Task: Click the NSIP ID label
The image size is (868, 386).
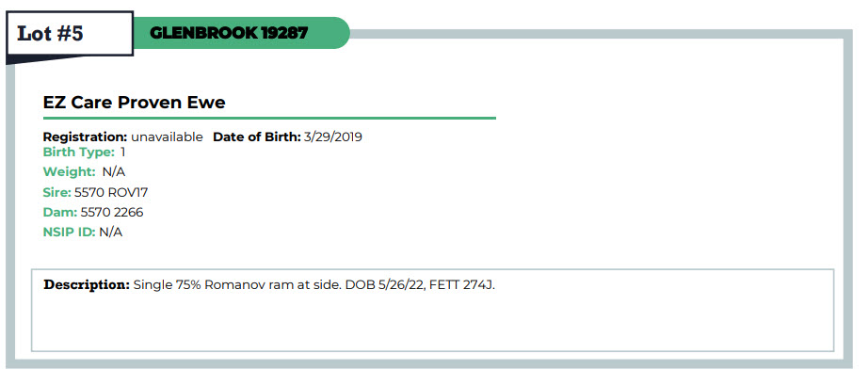Action: [70, 232]
